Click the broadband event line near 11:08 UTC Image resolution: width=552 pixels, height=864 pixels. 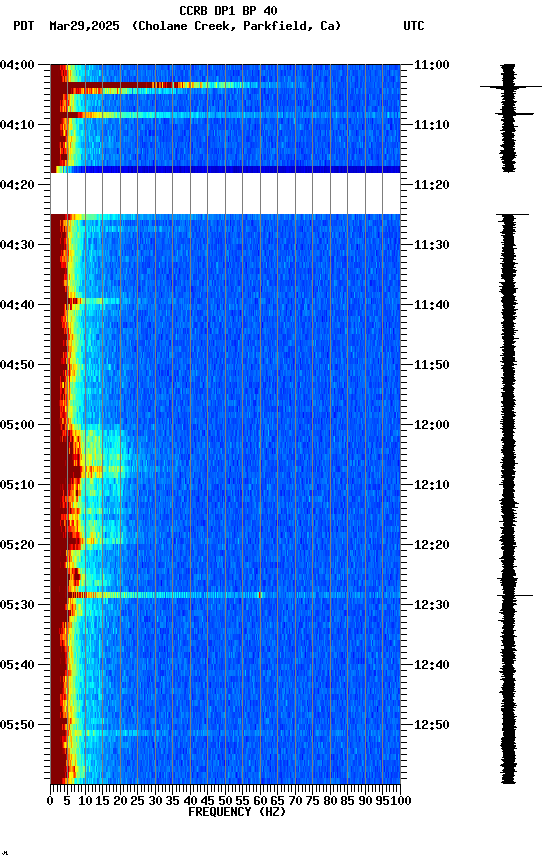click(x=225, y=115)
